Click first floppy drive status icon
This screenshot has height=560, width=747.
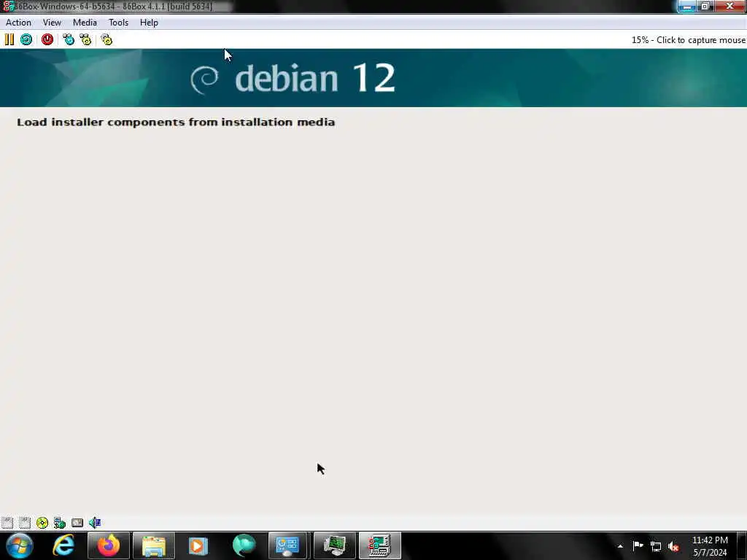(x=7, y=523)
